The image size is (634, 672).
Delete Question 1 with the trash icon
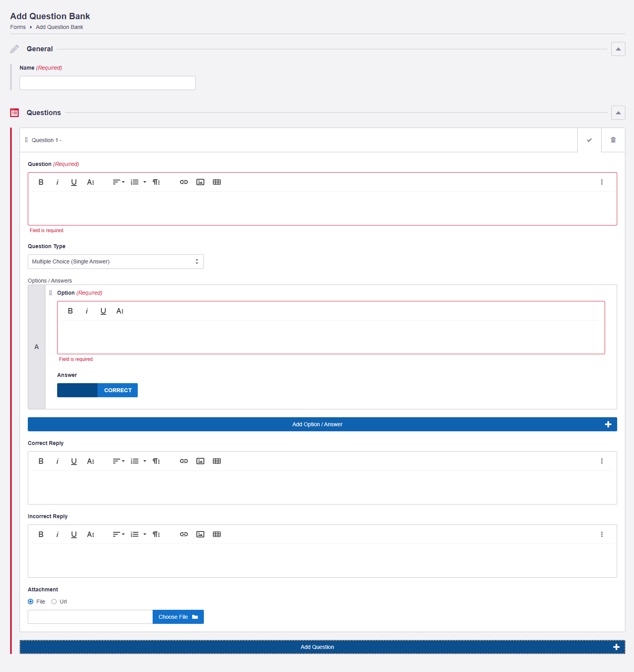click(613, 140)
